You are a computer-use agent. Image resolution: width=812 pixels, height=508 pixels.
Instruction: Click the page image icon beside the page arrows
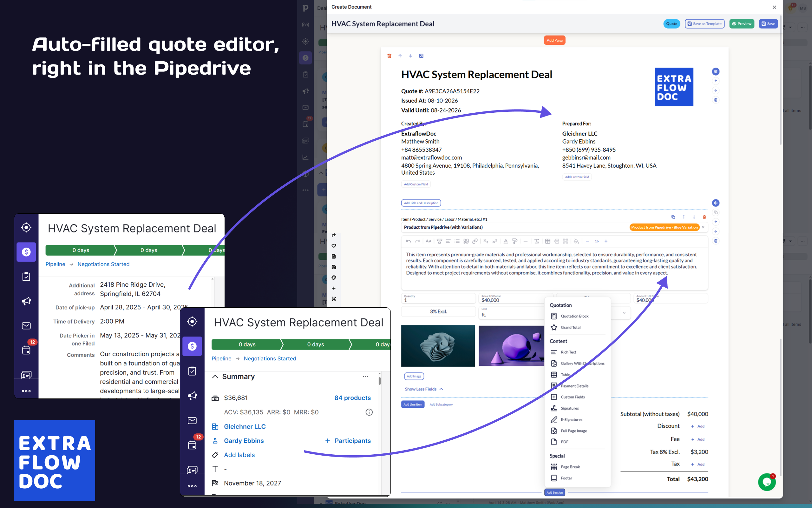[x=421, y=56]
